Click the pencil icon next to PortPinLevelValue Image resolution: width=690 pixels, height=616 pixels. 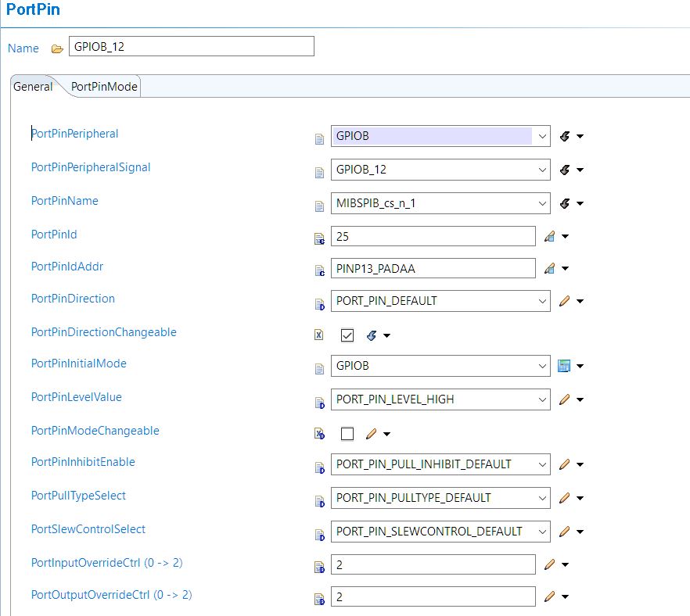coord(565,399)
